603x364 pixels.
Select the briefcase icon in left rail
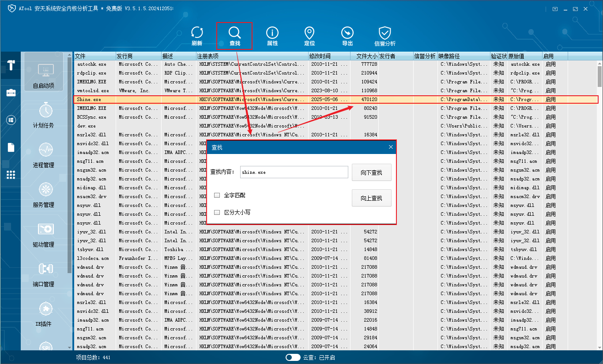pyautogui.click(x=11, y=93)
